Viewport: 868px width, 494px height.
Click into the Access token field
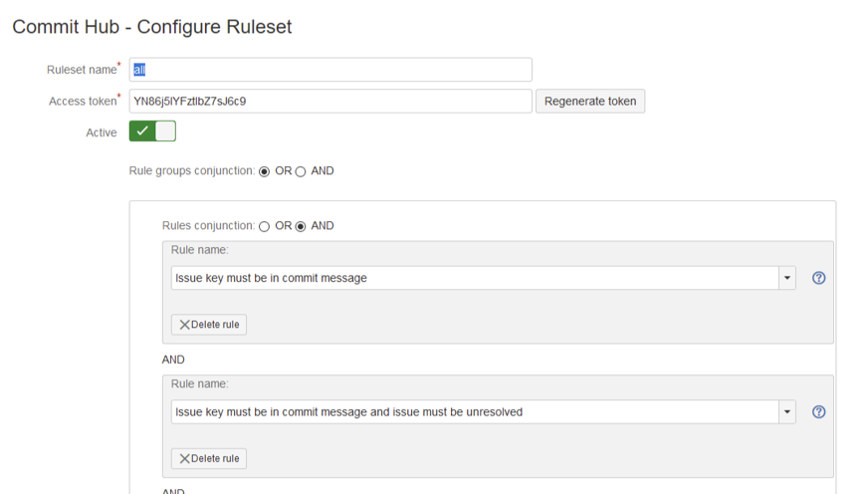coord(330,101)
